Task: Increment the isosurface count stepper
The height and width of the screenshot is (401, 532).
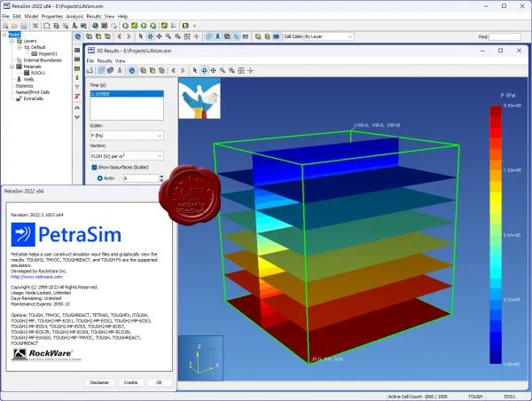Action: point(161,177)
